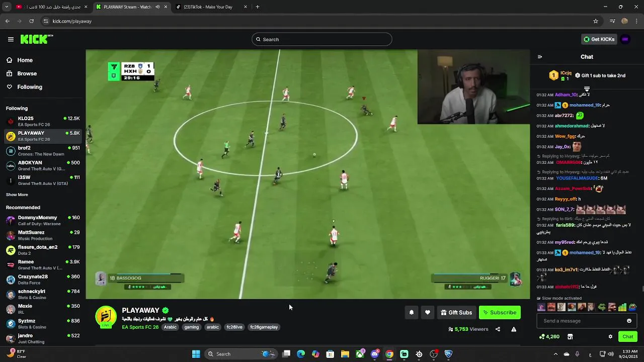The width and height of the screenshot is (644, 362).
Task: Insert the green Pepe frog quick emote
Action: 602,307
